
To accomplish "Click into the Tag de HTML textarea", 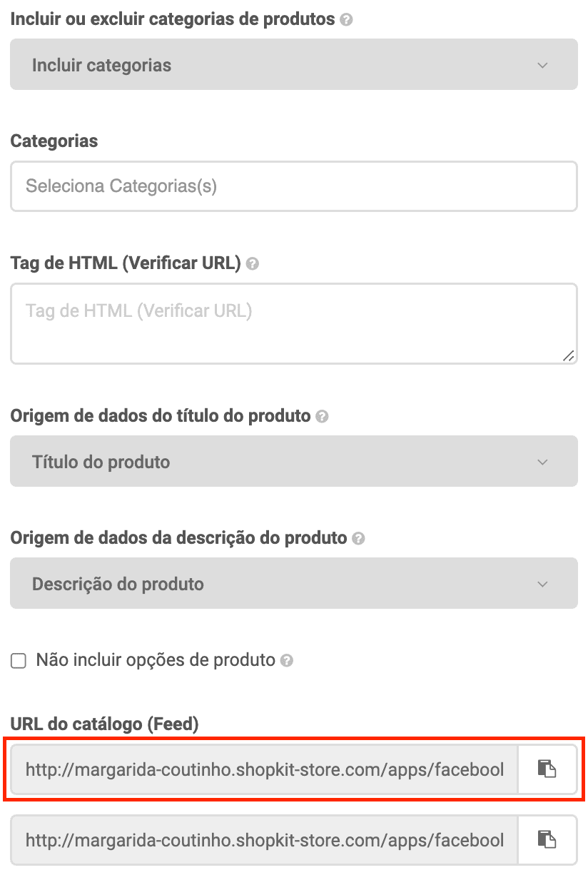I will coord(293,323).
